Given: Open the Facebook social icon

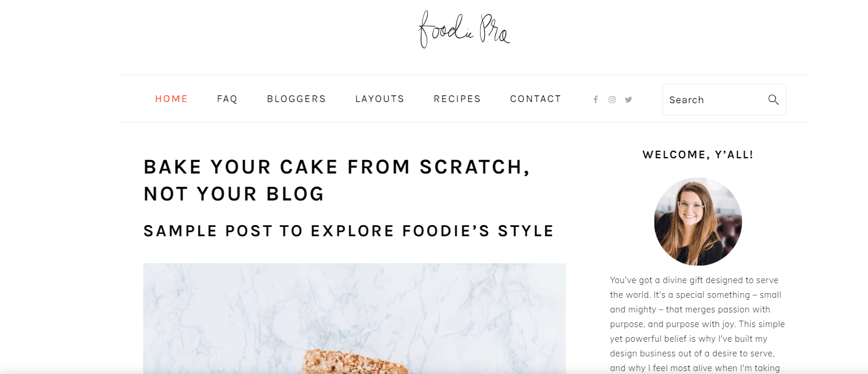Looking at the screenshot, I should [595, 100].
